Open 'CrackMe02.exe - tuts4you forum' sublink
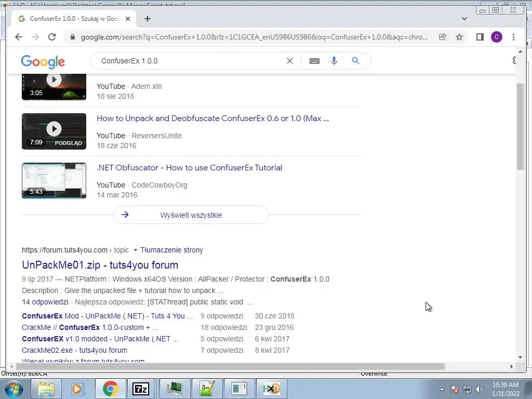 (x=75, y=350)
